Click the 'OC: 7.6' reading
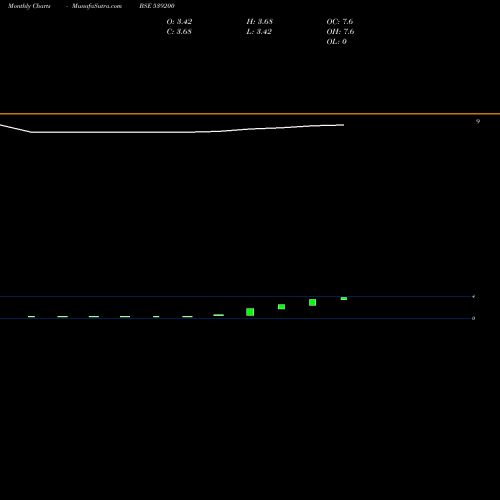 (340, 22)
